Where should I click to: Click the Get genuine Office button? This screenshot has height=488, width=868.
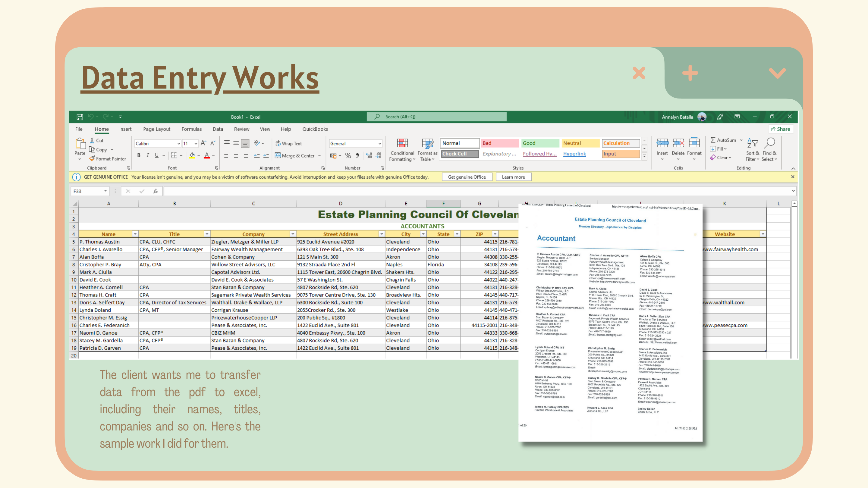(x=467, y=177)
